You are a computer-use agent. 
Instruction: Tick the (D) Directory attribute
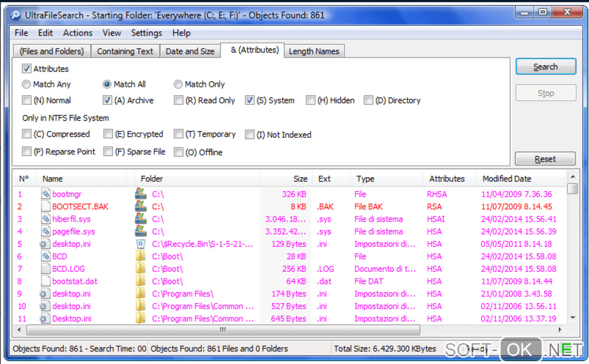[x=368, y=100]
